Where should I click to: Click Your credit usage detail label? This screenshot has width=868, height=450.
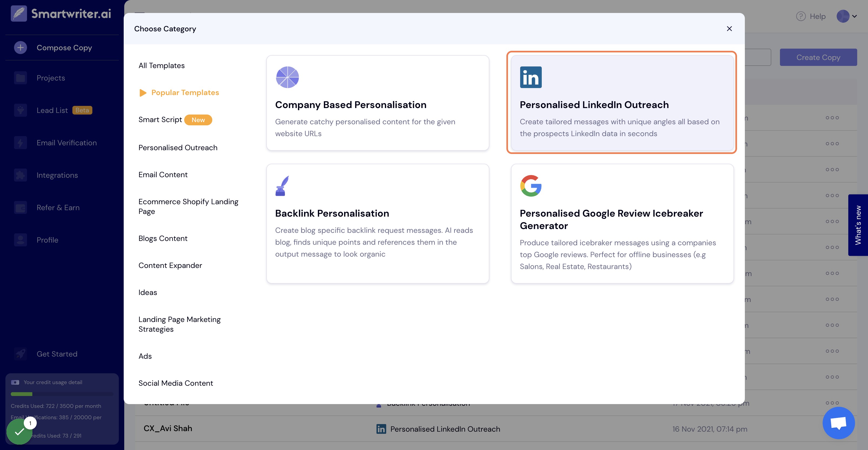(x=53, y=382)
